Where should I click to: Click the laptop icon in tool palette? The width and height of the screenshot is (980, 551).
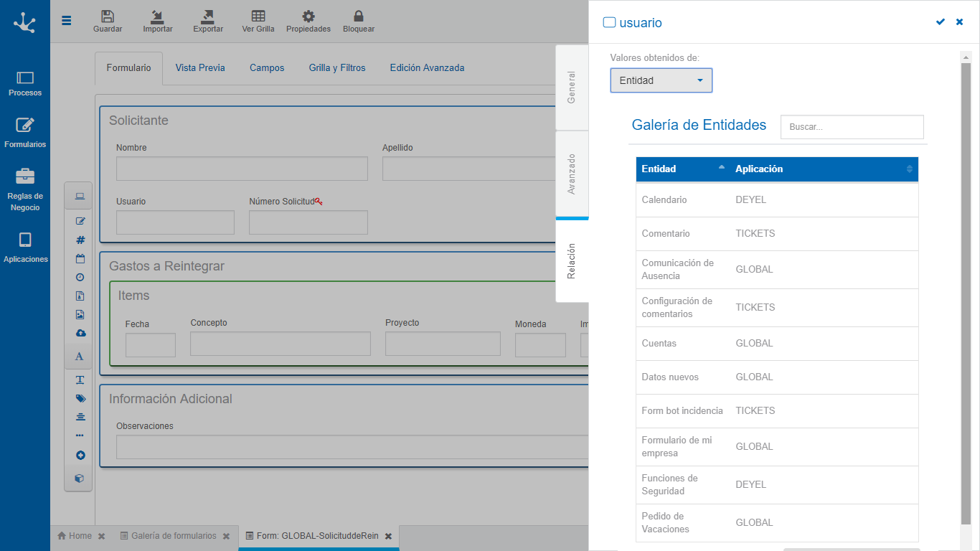pyautogui.click(x=80, y=196)
